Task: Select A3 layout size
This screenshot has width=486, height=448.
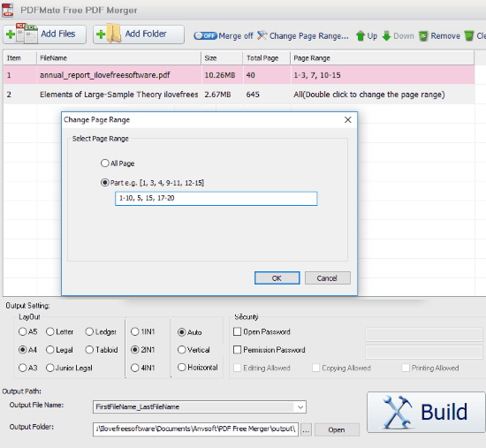Action: click(23, 368)
